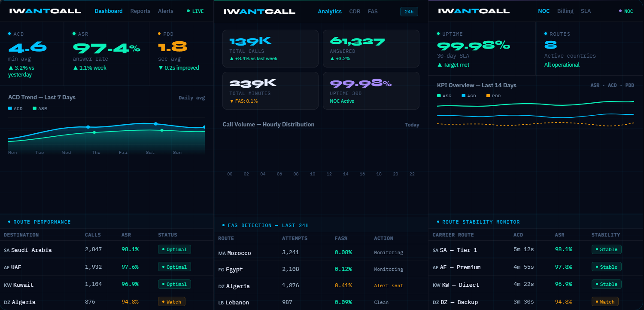
Task: Click the Alert sent action for Algeria
Action: pos(388,285)
